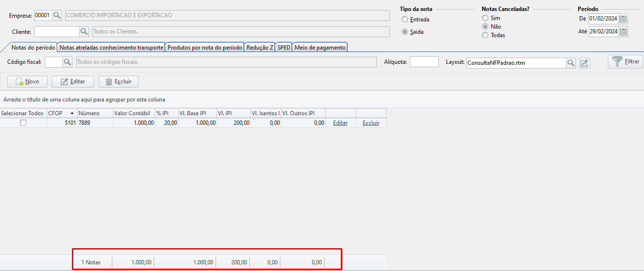Open the calendar for the De date
Viewport: 644px width, 271px height.
click(623, 19)
